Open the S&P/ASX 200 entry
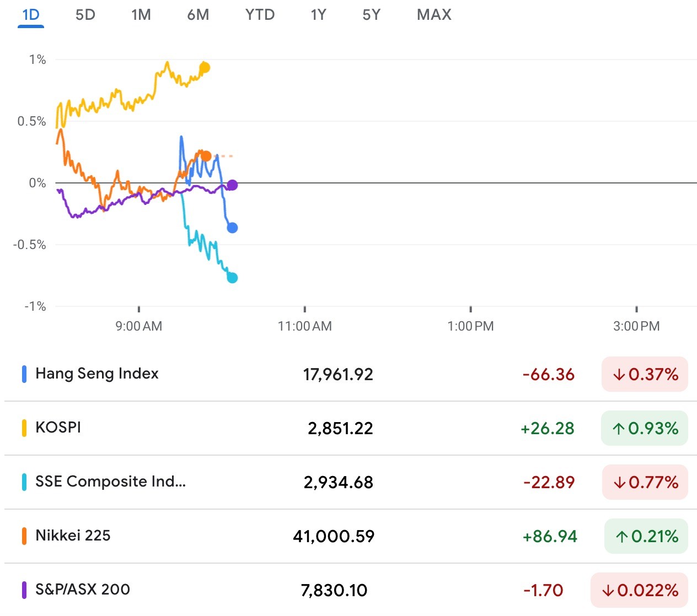The image size is (697, 616). [83, 590]
